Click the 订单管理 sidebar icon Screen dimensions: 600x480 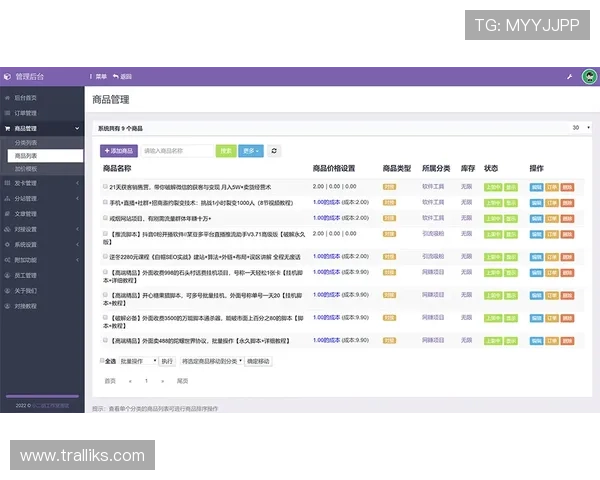[x=7, y=113]
